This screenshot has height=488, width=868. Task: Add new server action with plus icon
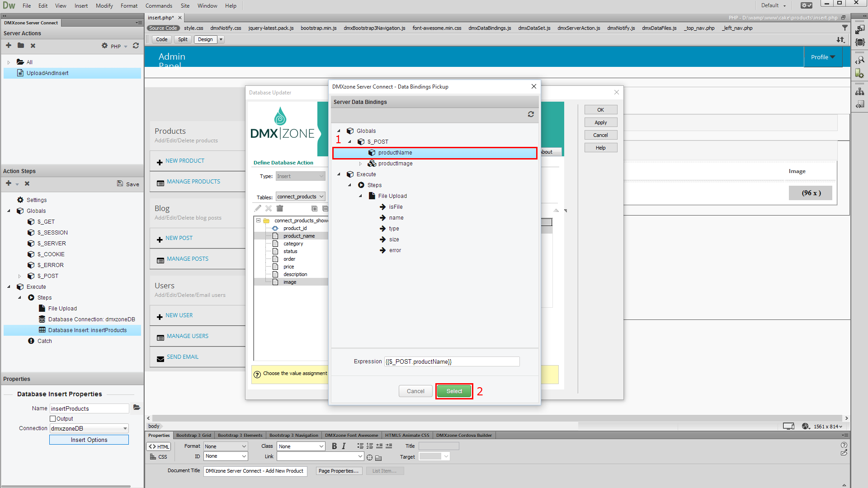[9, 46]
